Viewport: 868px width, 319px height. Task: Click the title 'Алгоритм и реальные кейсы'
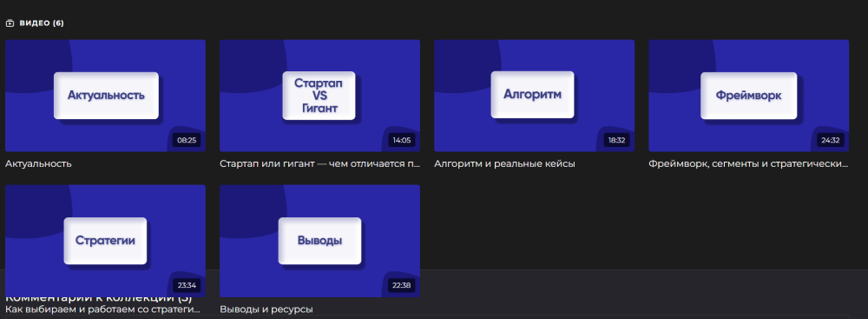504,163
